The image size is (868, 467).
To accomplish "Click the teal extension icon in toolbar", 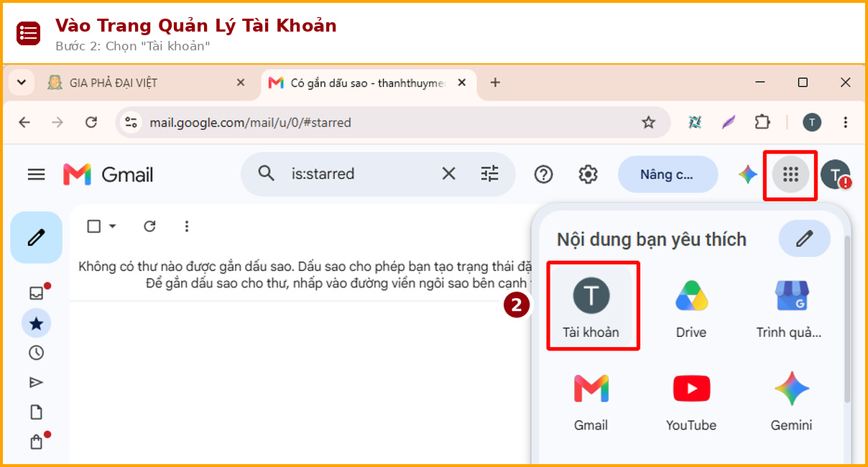I will click(694, 122).
